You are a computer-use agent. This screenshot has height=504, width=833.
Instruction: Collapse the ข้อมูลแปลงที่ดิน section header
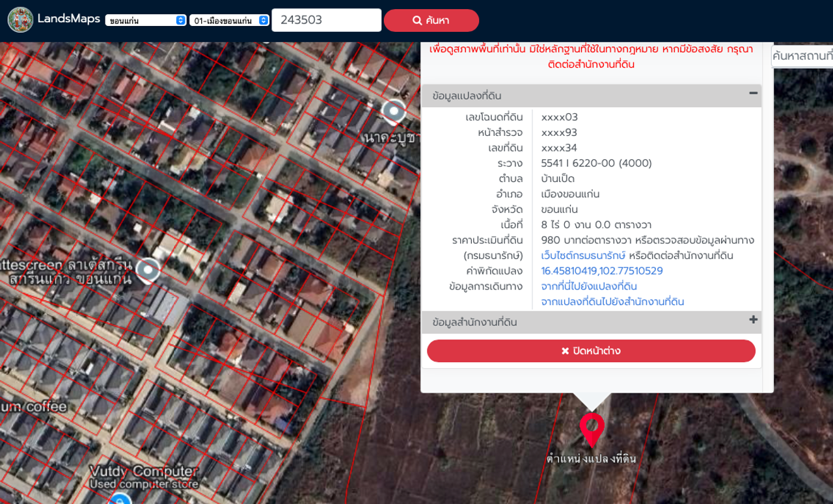(x=467, y=96)
